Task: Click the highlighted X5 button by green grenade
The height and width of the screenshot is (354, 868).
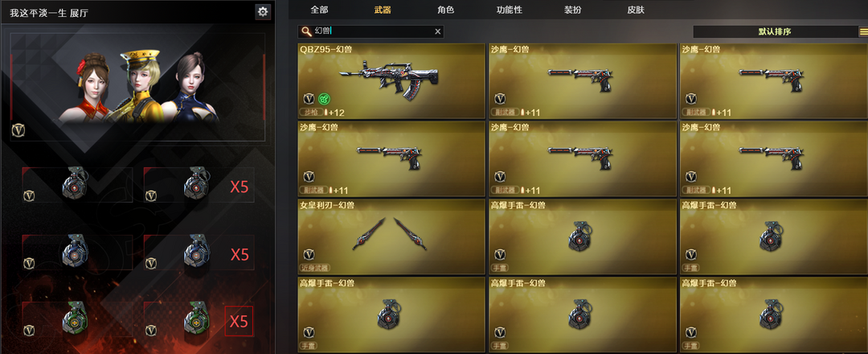Action: [239, 321]
